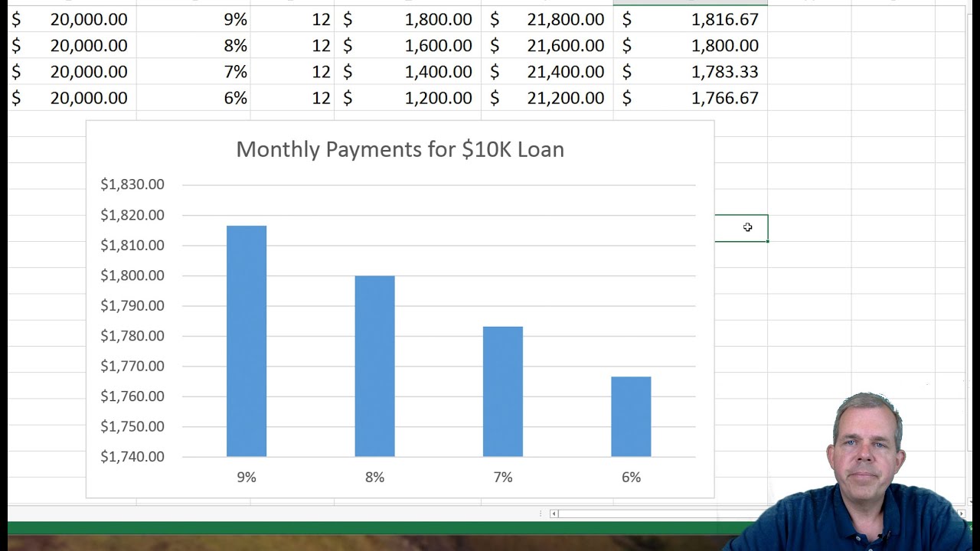This screenshot has width=980, height=551.
Task: Click the left arrow of horizontal scrollbar
Action: [x=554, y=514]
